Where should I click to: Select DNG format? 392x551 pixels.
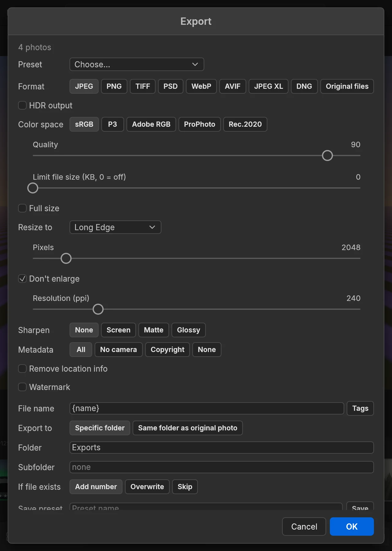(x=304, y=86)
